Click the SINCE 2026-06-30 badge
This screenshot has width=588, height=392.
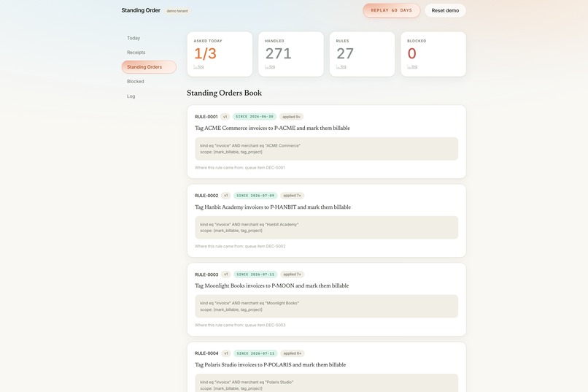click(x=255, y=117)
